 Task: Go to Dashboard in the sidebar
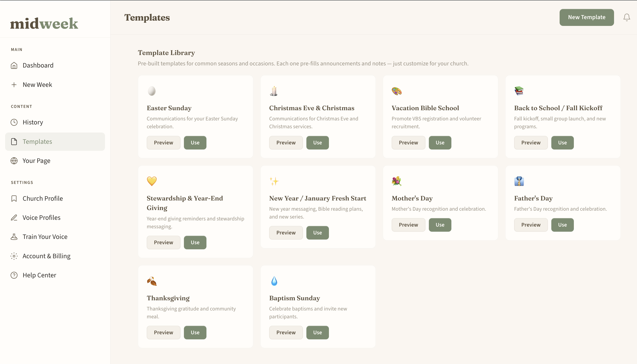click(55, 65)
